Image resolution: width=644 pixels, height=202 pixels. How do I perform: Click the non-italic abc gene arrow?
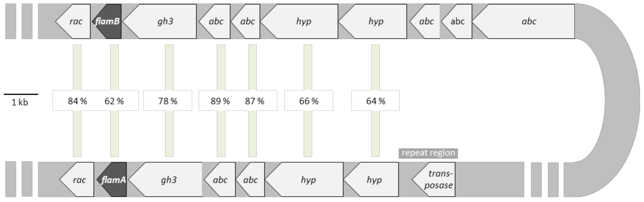(x=456, y=21)
